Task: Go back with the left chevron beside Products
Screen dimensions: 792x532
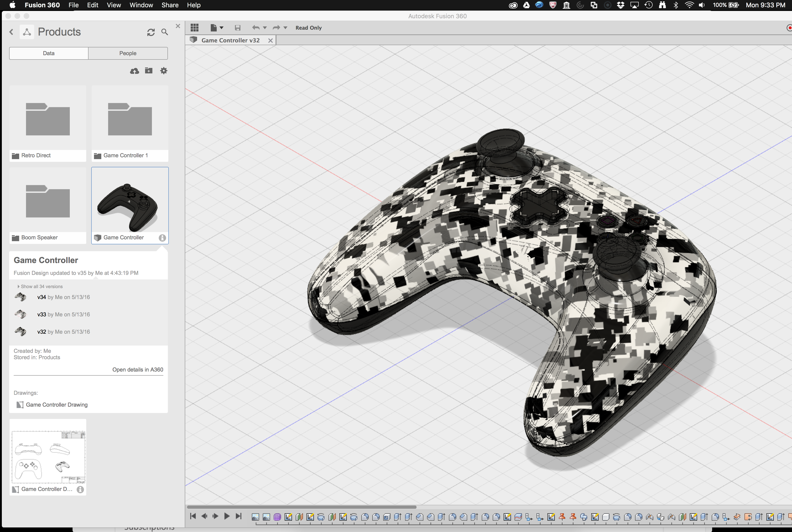Action: [11, 32]
